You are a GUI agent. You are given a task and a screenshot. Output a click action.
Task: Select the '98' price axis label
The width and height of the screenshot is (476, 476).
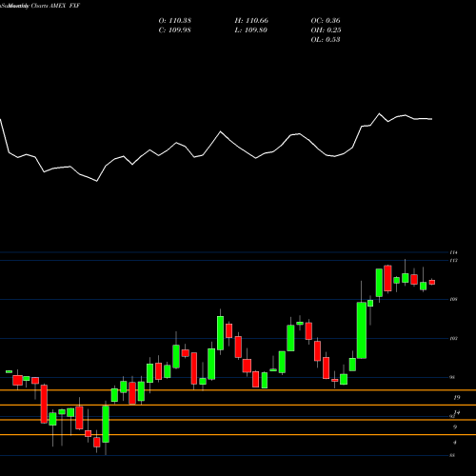(x=452, y=377)
